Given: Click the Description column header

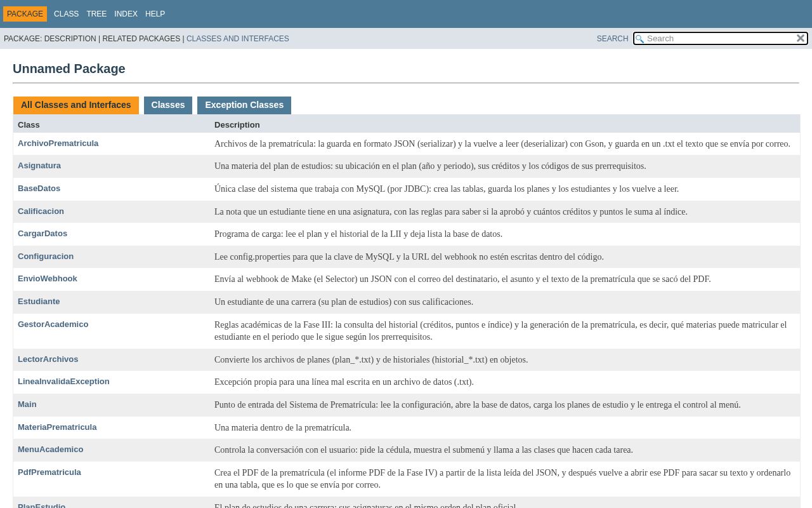Looking at the screenshot, I should 237,125.
